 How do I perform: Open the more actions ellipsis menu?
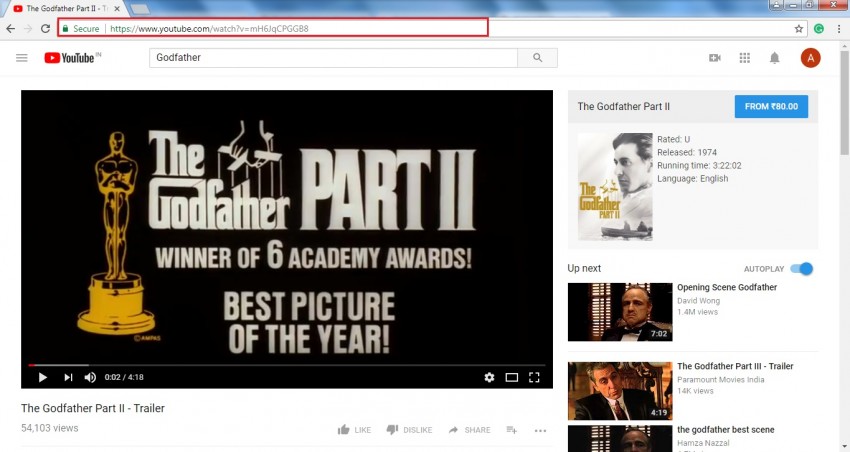(x=540, y=430)
